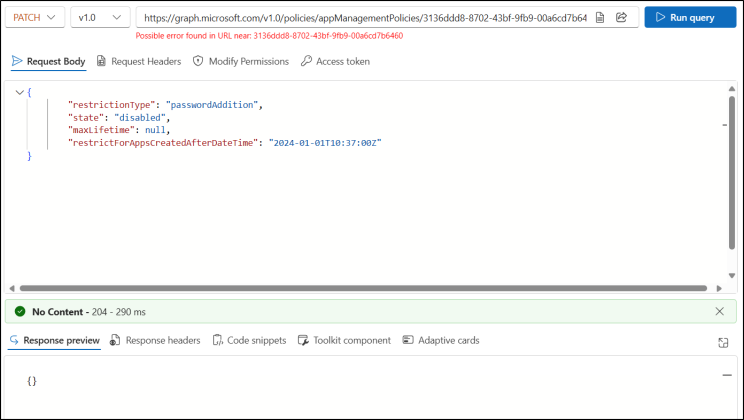Screen dimensions: 744x420
Task: Open the Toolkit component tab
Action: 344,340
